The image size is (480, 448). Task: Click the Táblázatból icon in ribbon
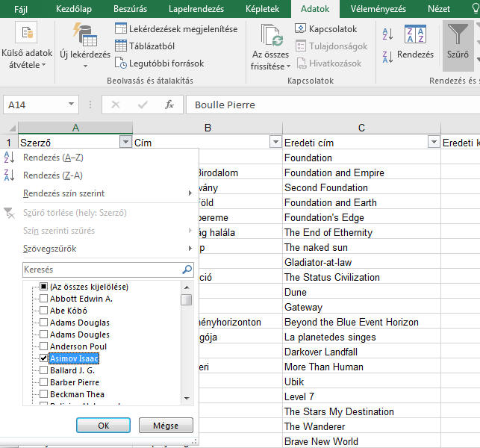122,46
